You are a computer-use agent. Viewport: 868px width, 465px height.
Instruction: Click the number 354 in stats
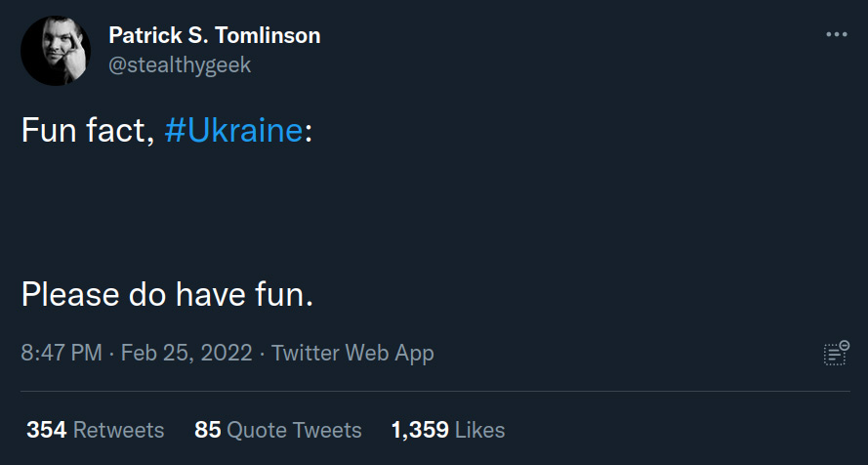(46, 430)
